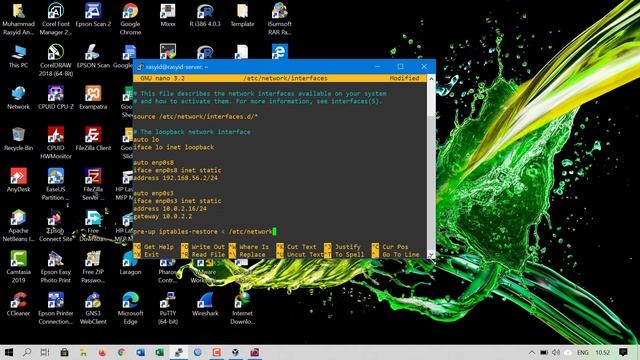
Task: Click the PuTTY scrollbar down arrow
Action: pos(431,255)
